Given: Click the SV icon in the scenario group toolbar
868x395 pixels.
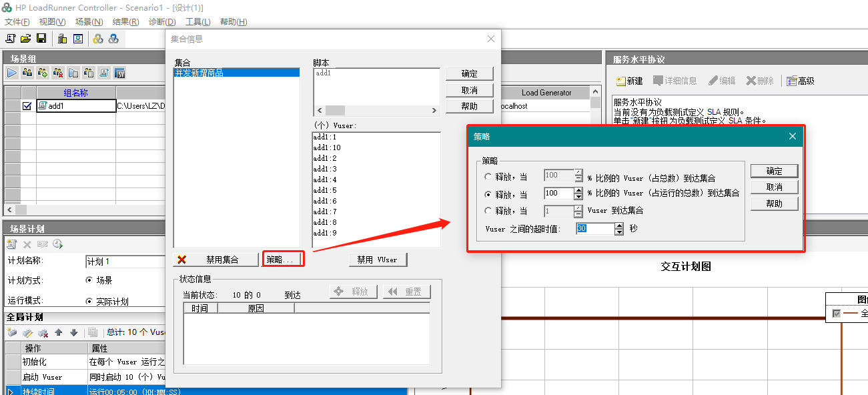Looking at the screenshot, I should point(120,73).
